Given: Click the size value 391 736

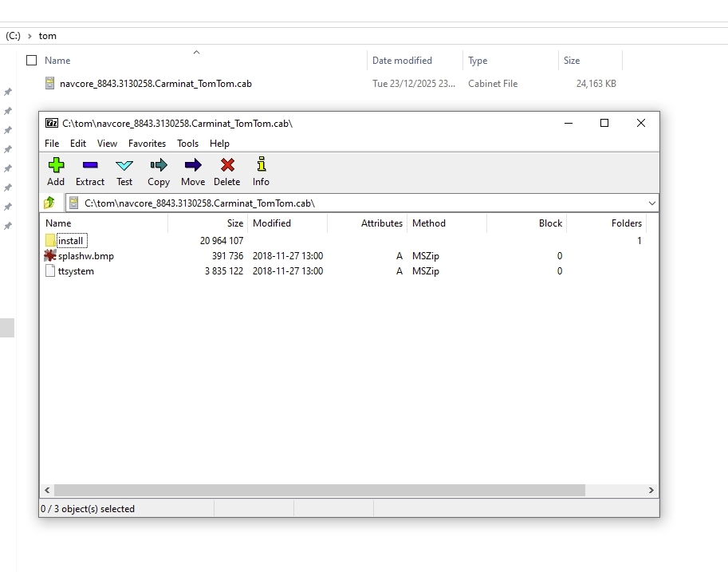Looking at the screenshot, I should 227,256.
